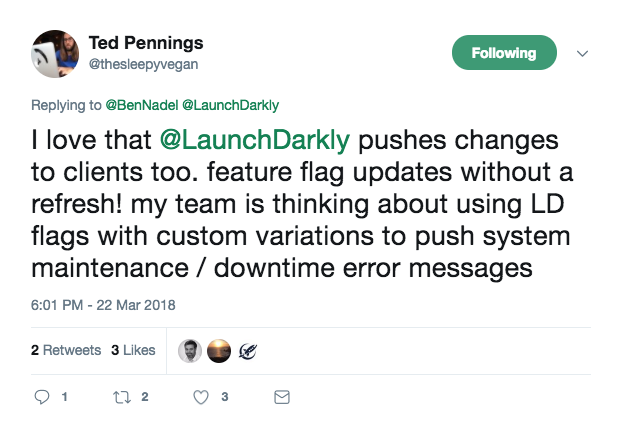Click the bird logo liker avatar

point(245,350)
